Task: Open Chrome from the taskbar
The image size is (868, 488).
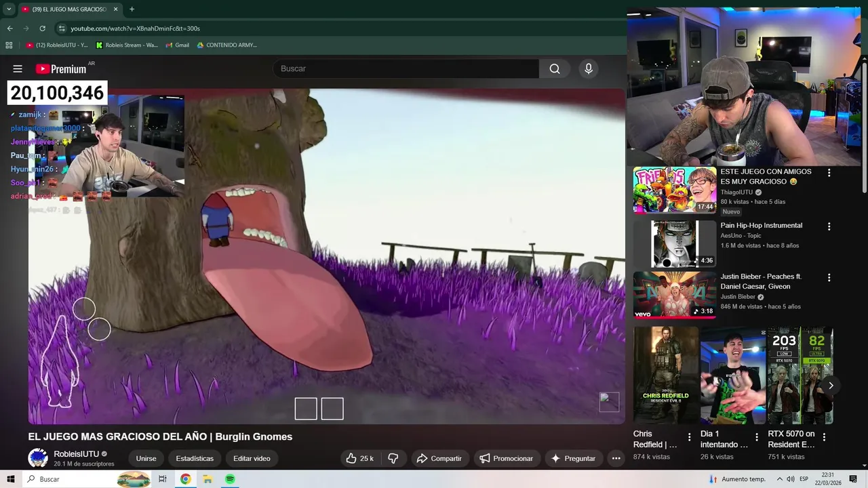Action: [185, 479]
